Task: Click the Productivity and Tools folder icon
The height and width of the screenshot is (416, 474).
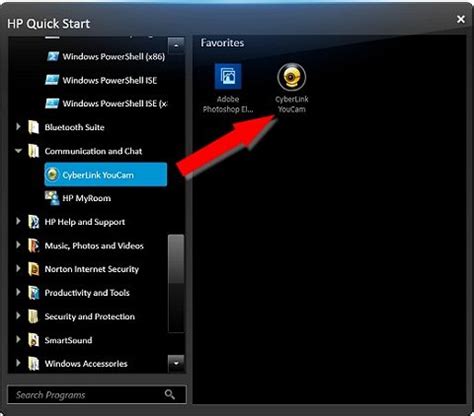Action: tap(33, 293)
